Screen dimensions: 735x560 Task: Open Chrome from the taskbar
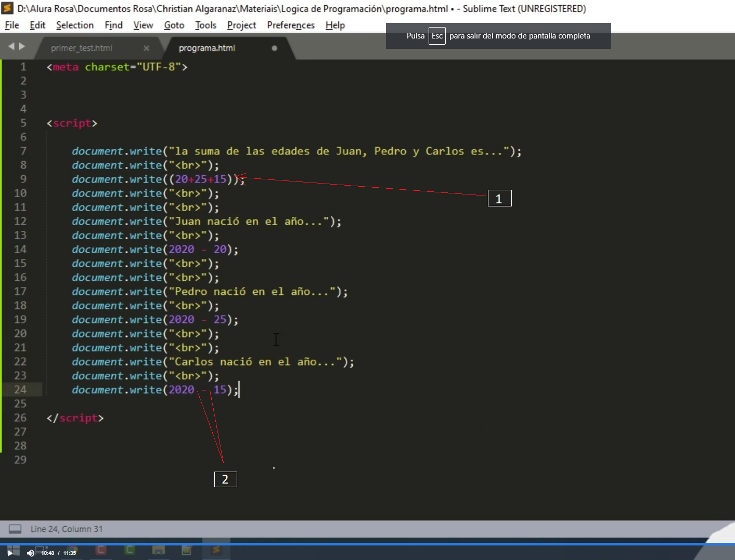tap(72, 550)
